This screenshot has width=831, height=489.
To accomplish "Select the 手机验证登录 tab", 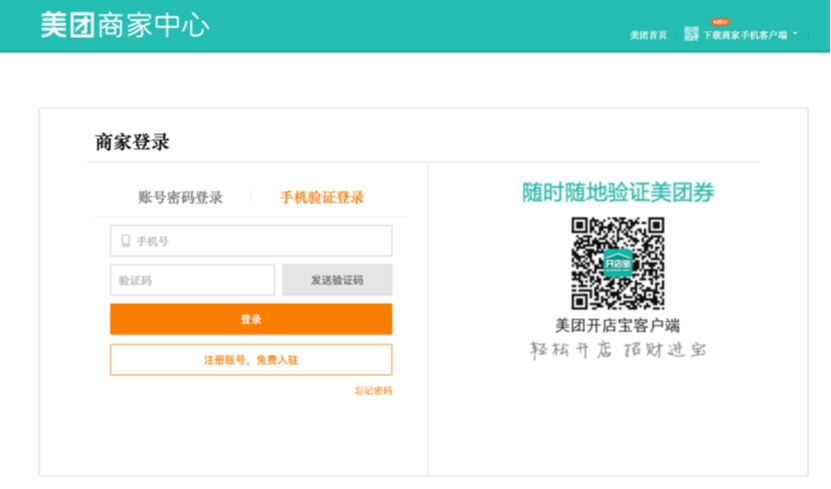I will (322, 198).
